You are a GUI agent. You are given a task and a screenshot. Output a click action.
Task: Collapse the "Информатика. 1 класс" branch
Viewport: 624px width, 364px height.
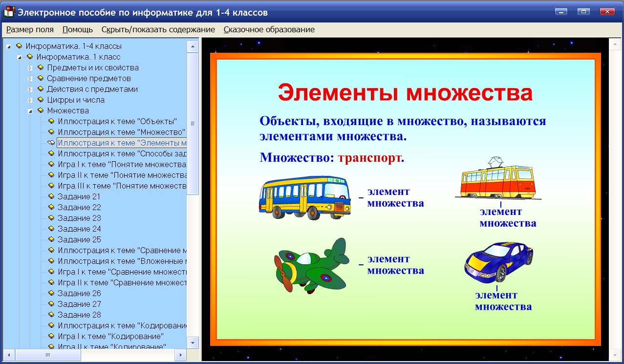[20, 57]
